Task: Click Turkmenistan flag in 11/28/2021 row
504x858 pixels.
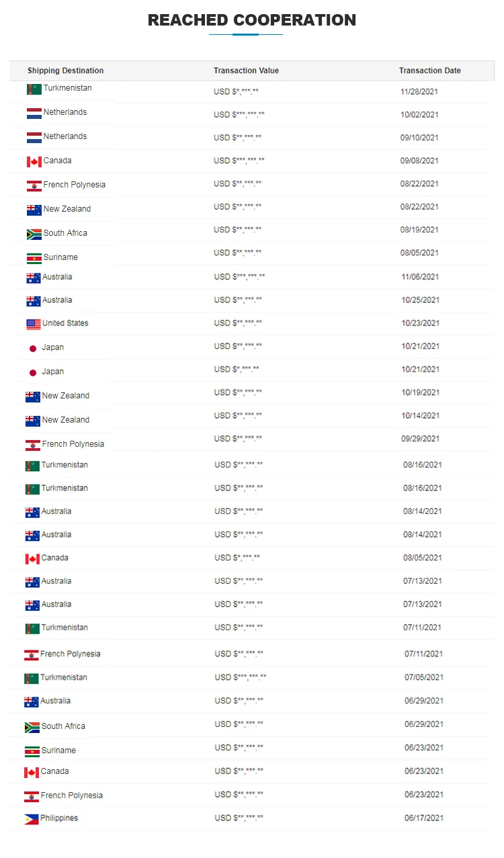Action: point(34,89)
